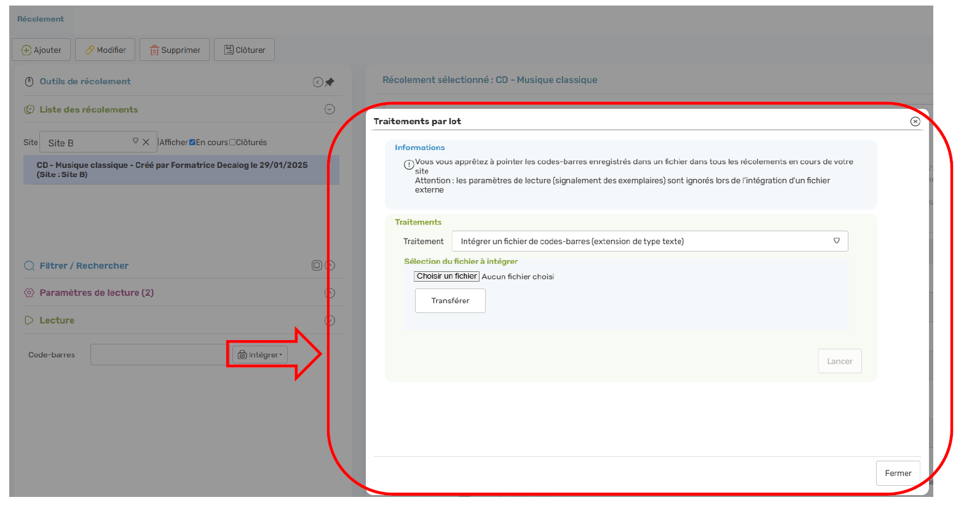
Task: Click the clock icon beside Outils de récolement
Action: 29,82
